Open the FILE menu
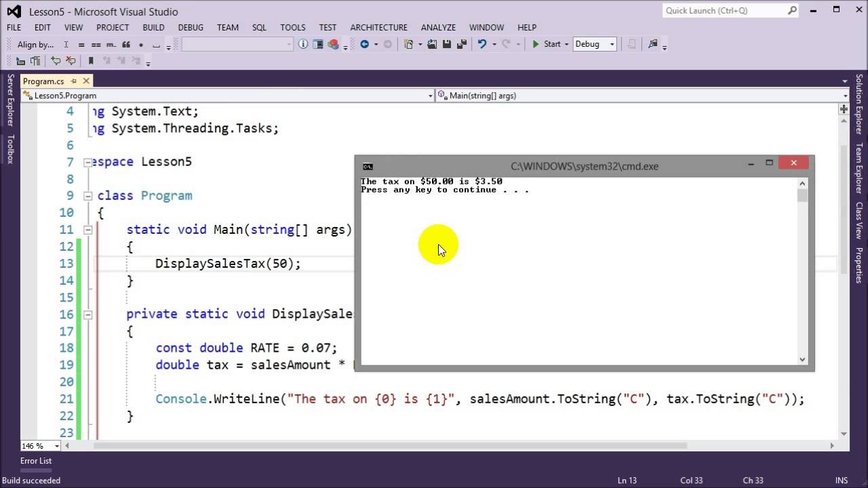Viewport: 868px width, 488px height. 14,27
